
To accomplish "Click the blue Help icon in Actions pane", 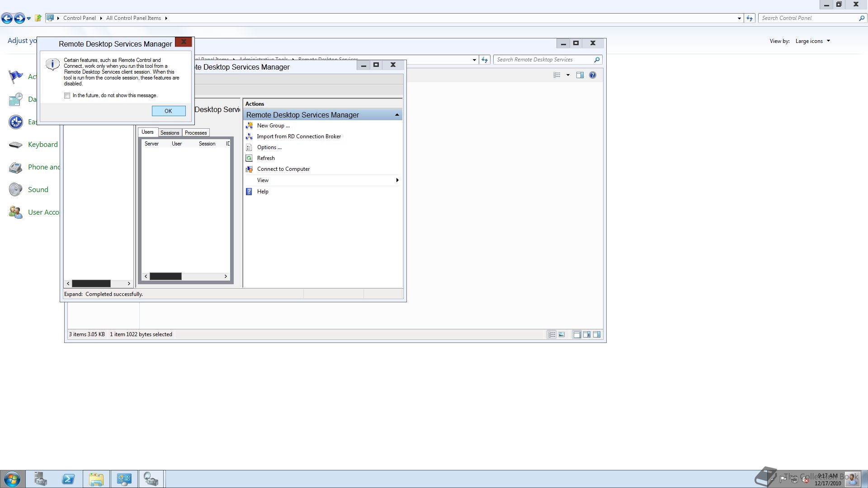I will [x=249, y=192].
